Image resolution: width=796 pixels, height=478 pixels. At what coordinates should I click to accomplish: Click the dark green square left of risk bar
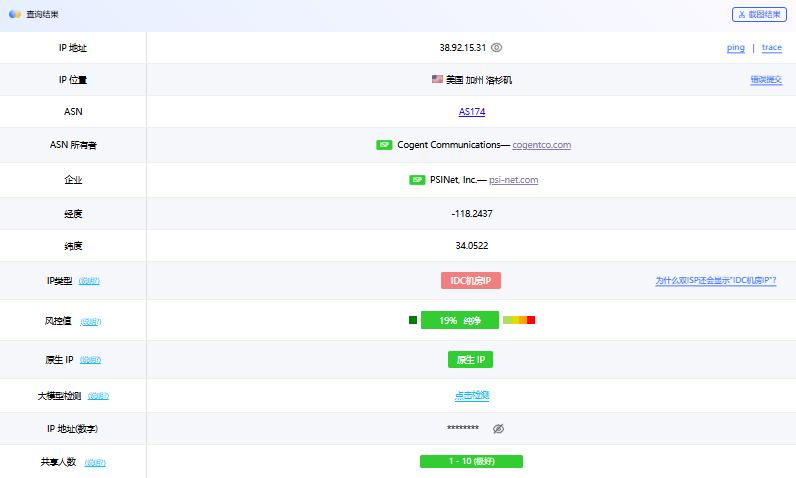pyautogui.click(x=413, y=320)
